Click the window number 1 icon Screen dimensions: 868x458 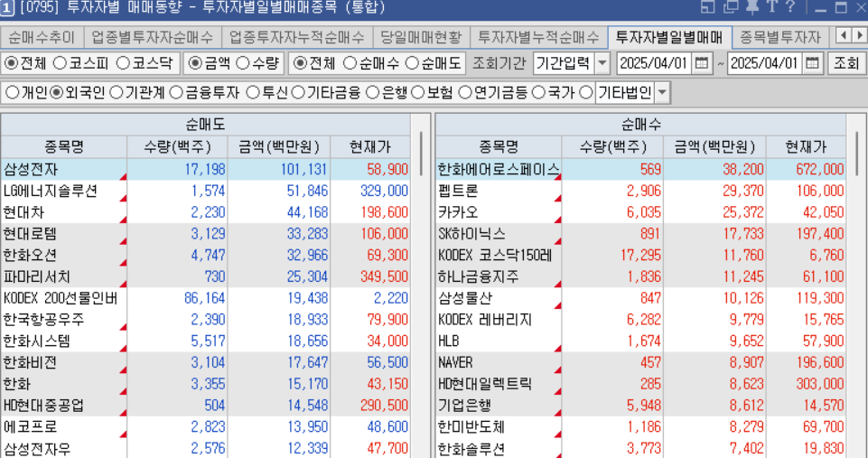coord(6,8)
